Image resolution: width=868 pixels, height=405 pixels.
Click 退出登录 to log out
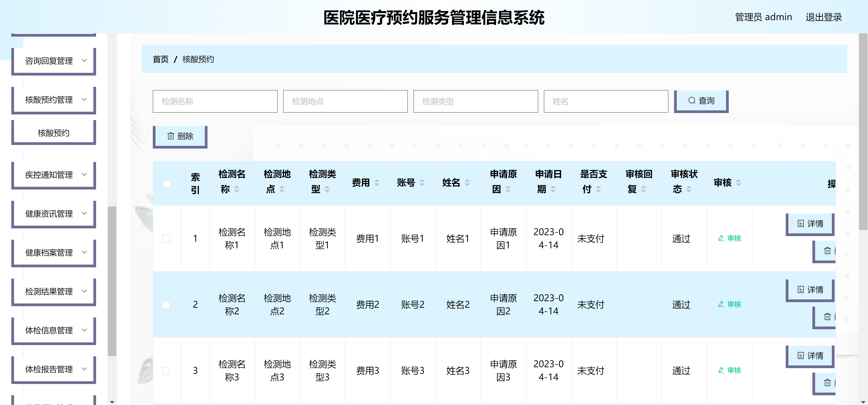(x=823, y=17)
